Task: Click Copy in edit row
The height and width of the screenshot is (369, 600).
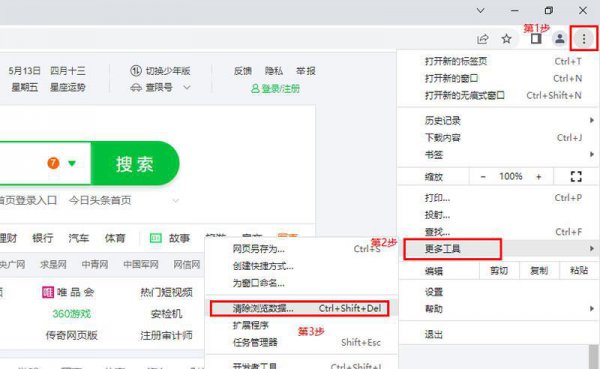Action: (539, 271)
